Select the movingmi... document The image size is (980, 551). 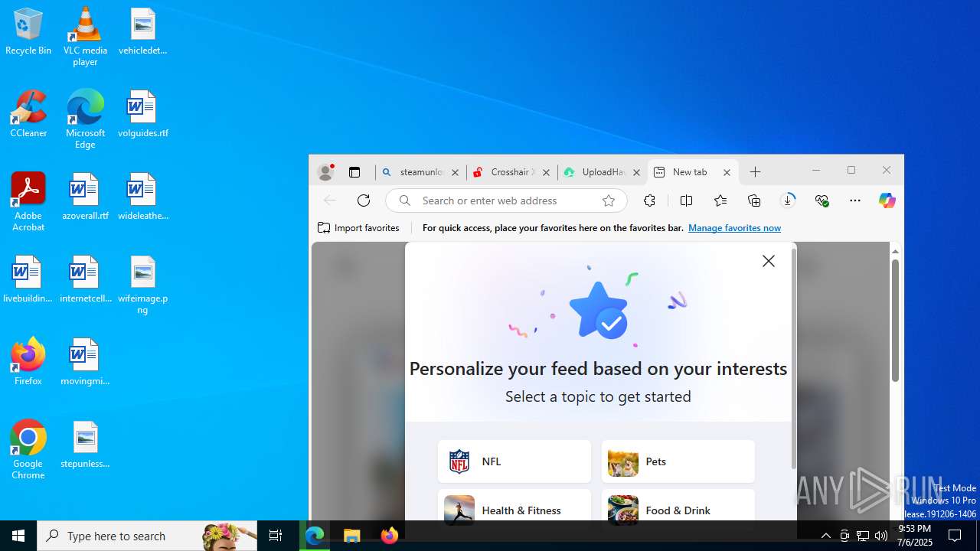click(x=85, y=362)
